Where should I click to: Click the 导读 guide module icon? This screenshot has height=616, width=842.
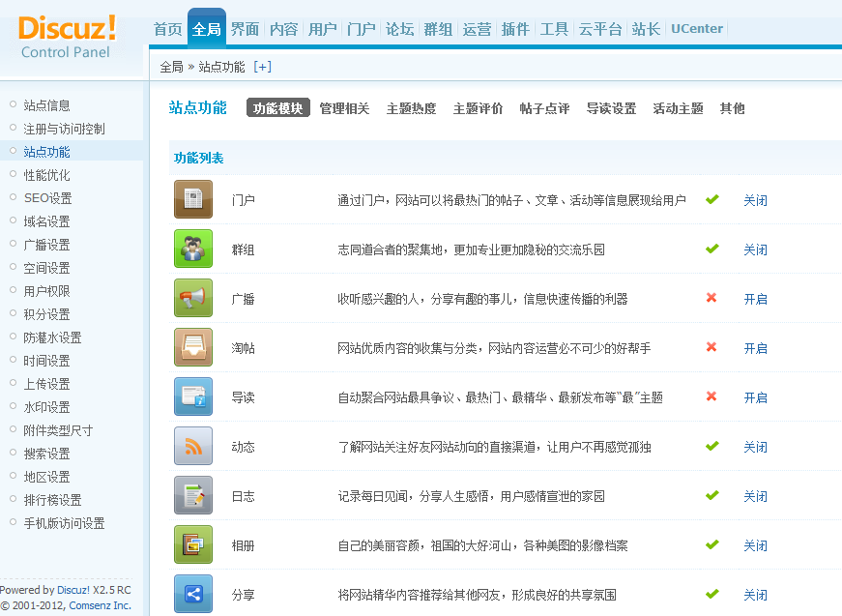coord(193,396)
